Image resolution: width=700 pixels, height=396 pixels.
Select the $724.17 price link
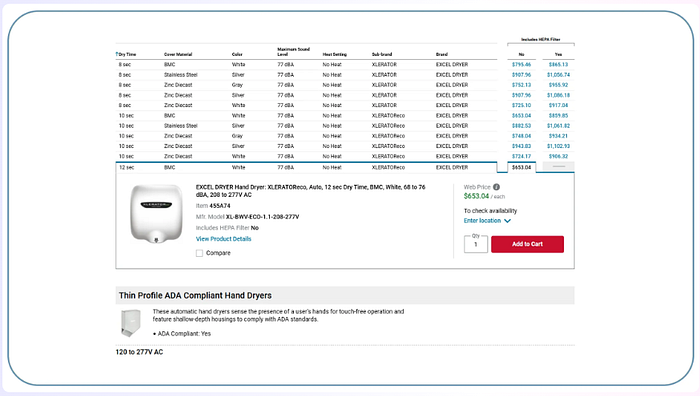point(521,157)
